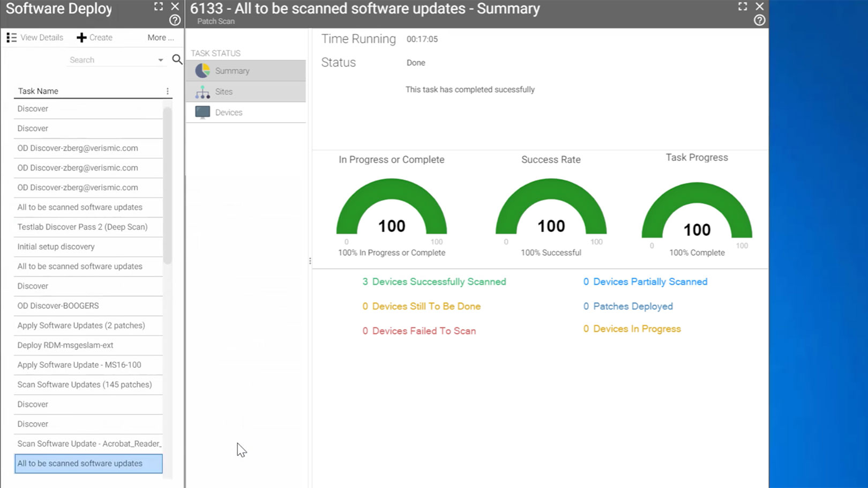Open the Devices monitor icon
This screenshot has height=488, width=868.
pos(202,112)
